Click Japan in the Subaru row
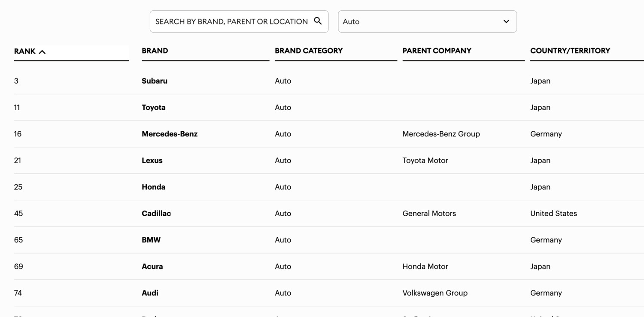This screenshot has width=644, height=317. [x=540, y=81]
